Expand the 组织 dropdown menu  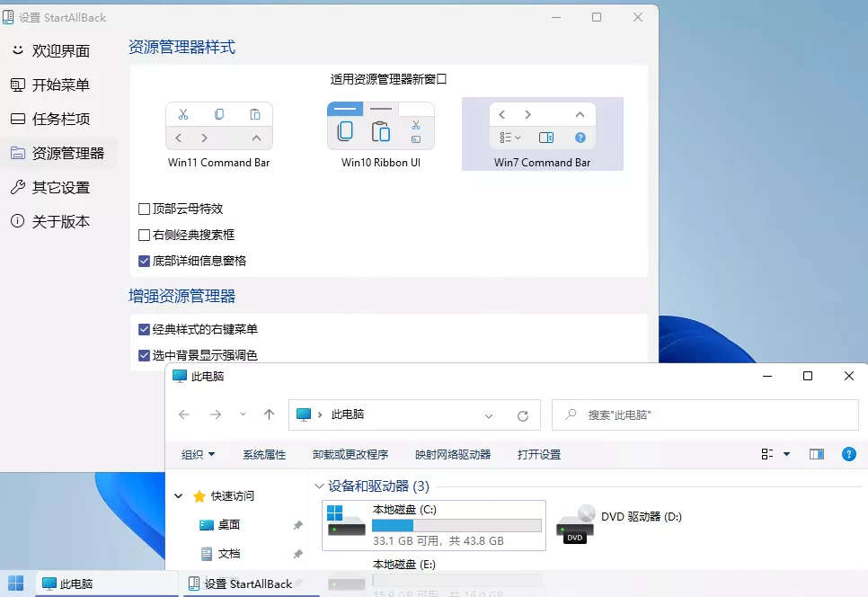(199, 454)
